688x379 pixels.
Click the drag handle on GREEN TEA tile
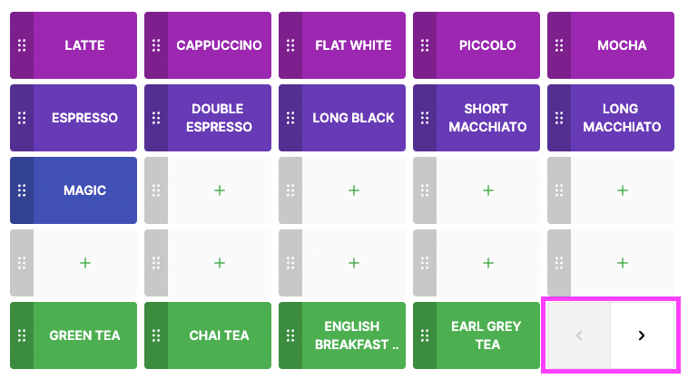[x=22, y=336]
